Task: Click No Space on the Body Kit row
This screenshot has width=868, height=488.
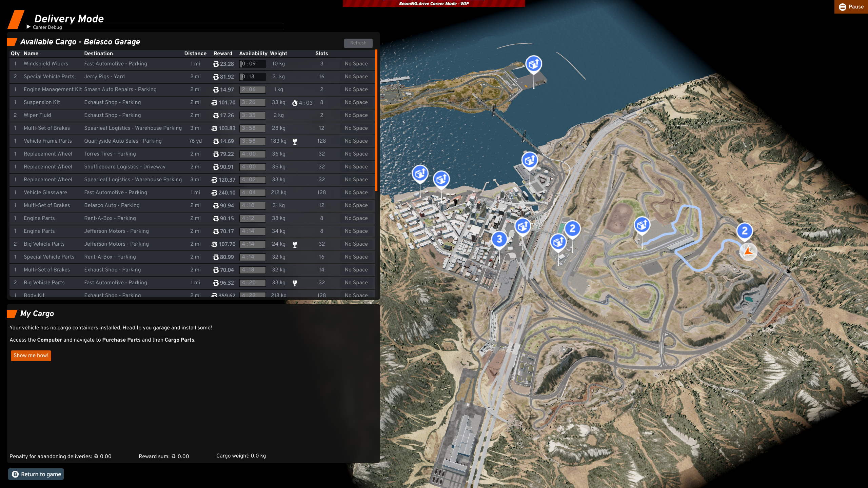Action: [x=356, y=295]
